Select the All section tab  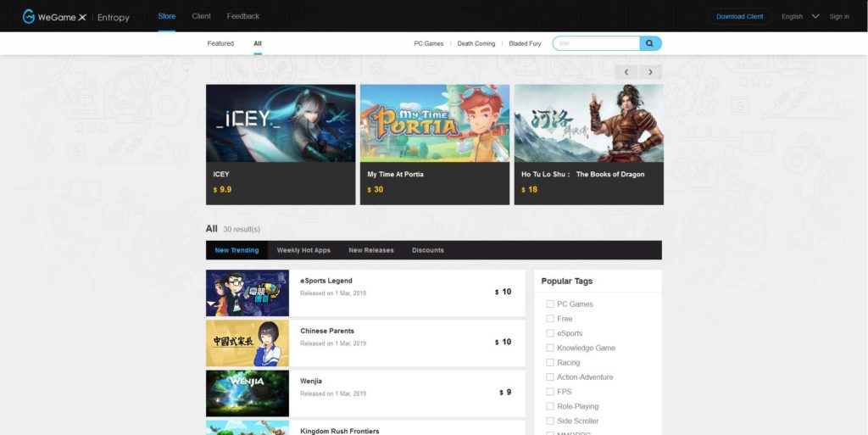coord(258,43)
